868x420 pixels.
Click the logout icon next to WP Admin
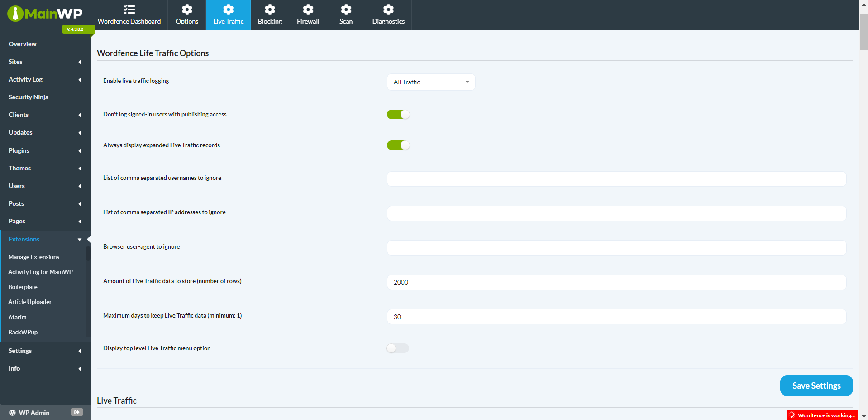pos(77,412)
